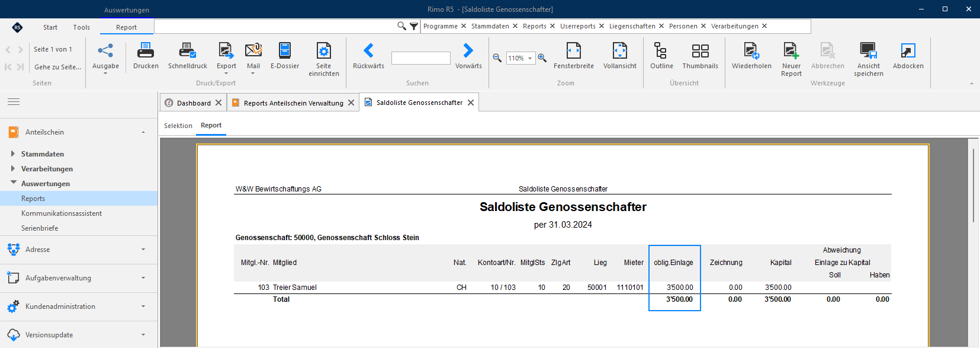Close the Dashboard tab
Image resolution: width=980 pixels, height=348 pixels.
pos(219,103)
